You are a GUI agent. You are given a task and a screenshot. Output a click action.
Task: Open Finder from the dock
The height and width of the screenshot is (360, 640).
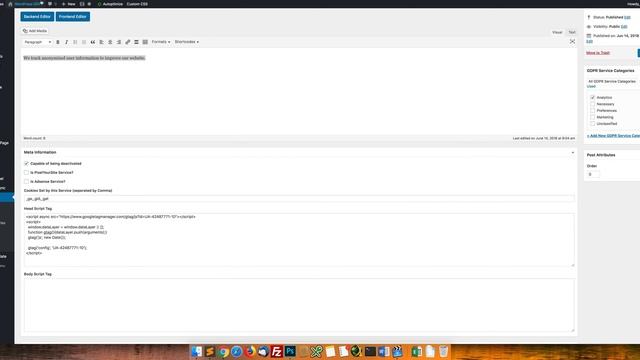pyautogui.click(x=196, y=351)
